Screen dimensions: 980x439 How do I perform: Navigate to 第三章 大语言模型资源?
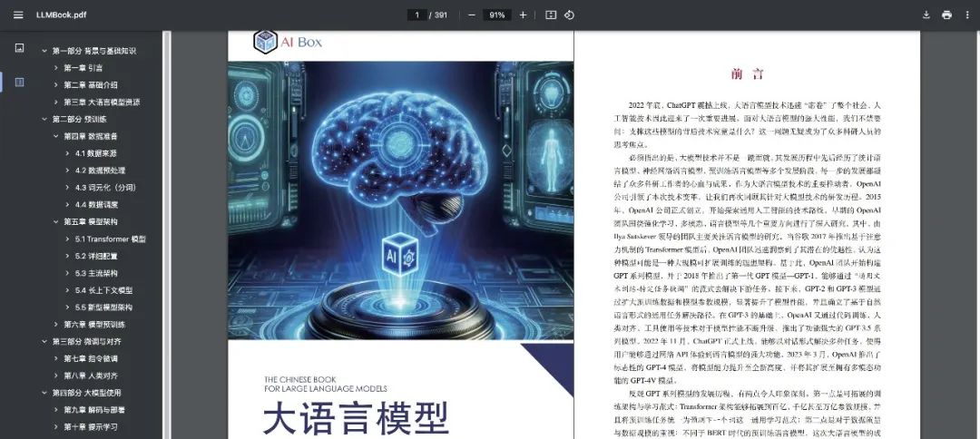point(102,102)
